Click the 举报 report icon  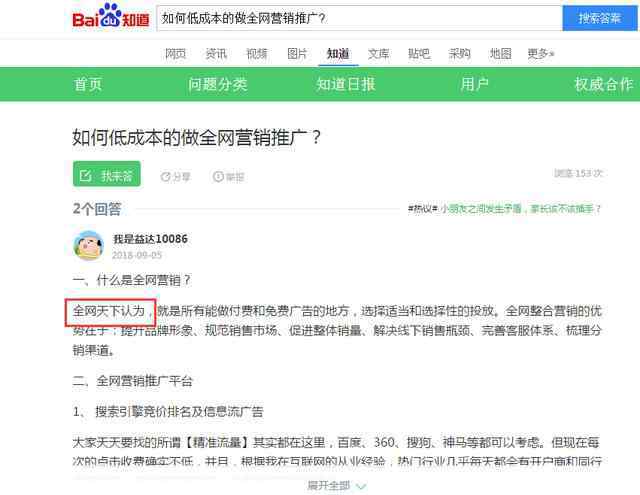coord(218,176)
